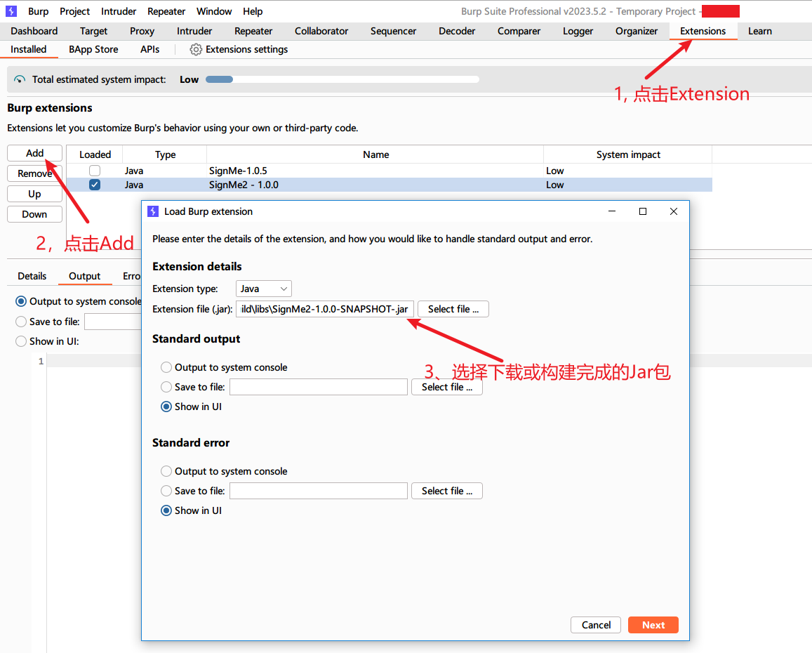
Task: Maximize the Load Burp extension dialog
Action: pyautogui.click(x=643, y=211)
